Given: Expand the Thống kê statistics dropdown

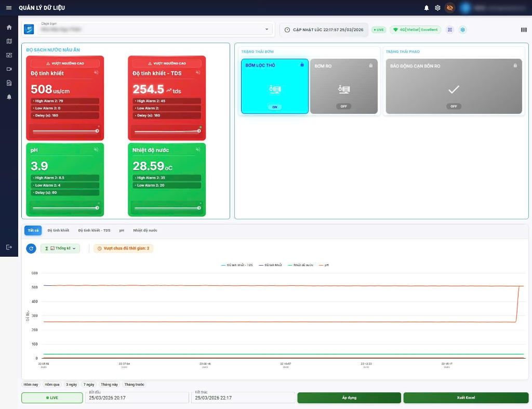Looking at the screenshot, I should (x=60, y=248).
